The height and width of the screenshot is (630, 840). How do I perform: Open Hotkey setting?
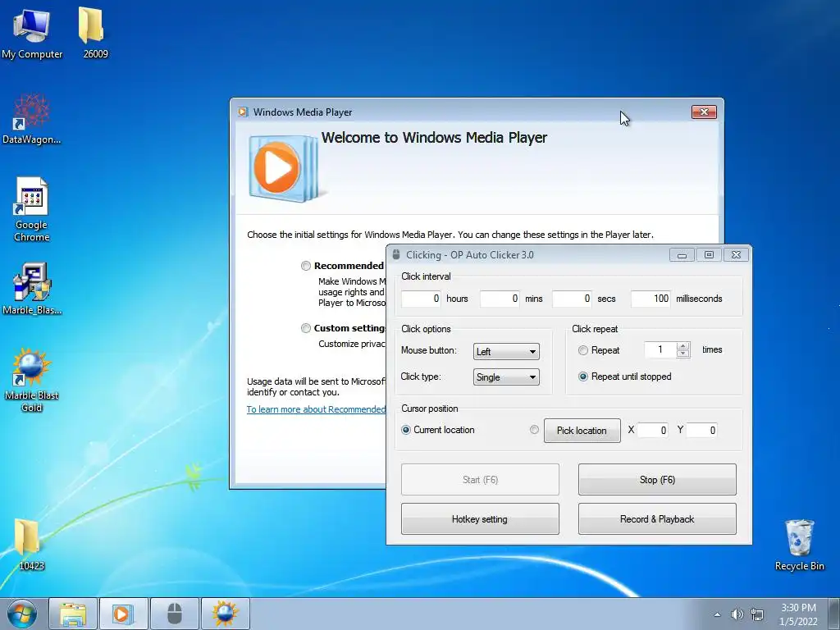[480, 518]
